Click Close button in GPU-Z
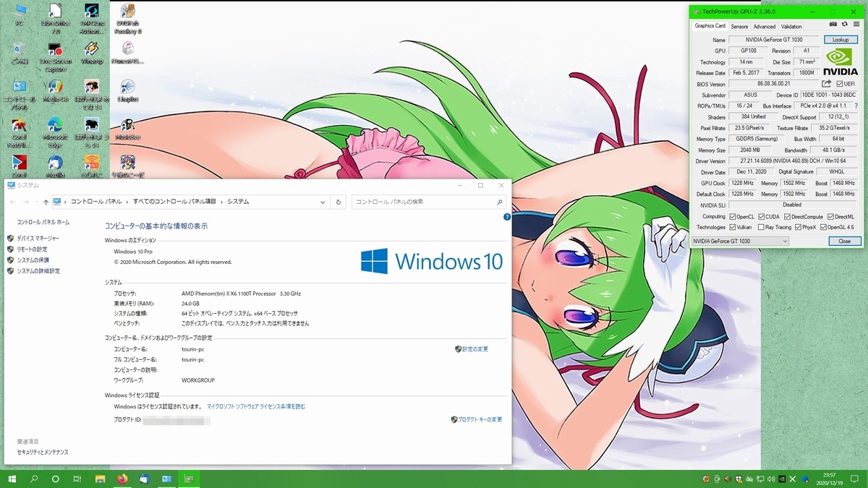The image size is (868, 488). click(844, 241)
